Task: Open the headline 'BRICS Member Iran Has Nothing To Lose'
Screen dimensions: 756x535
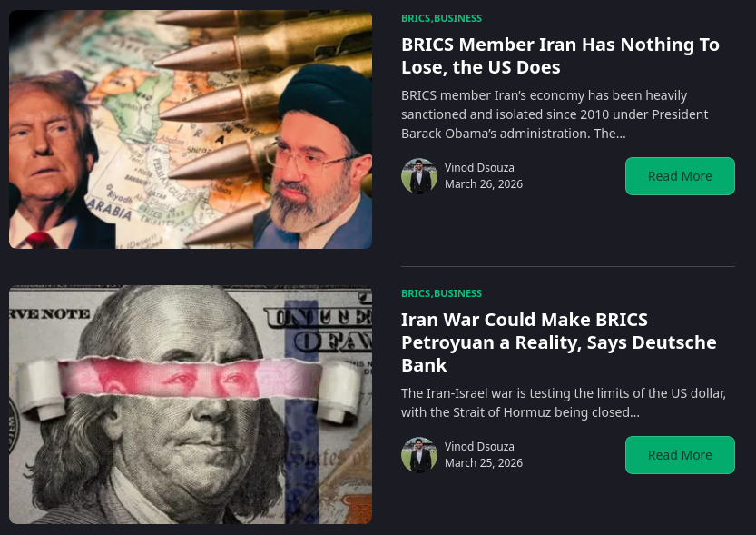Action: [x=560, y=55]
